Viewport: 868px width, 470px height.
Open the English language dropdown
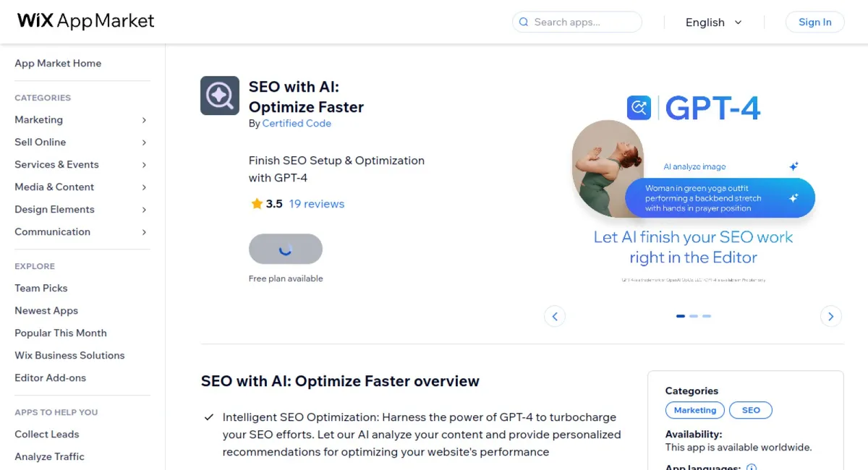coord(714,22)
